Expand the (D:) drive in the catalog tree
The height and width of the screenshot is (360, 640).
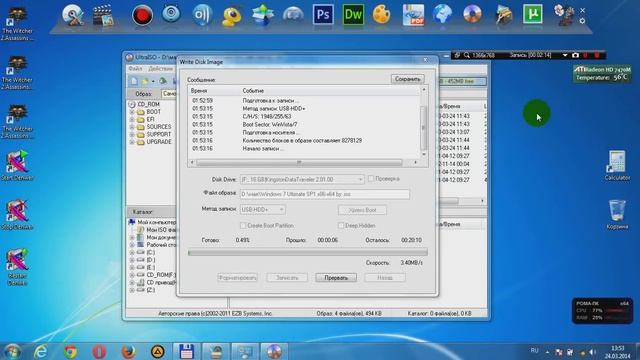[132, 260]
